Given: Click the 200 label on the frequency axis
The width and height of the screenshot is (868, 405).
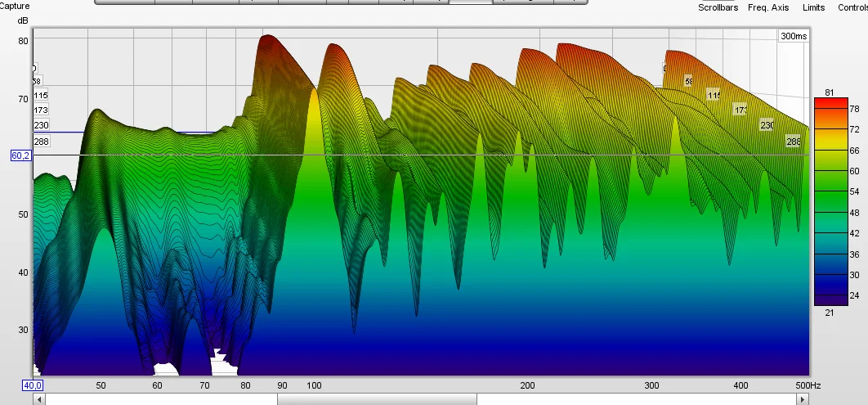Looking at the screenshot, I should pyautogui.click(x=527, y=385).
